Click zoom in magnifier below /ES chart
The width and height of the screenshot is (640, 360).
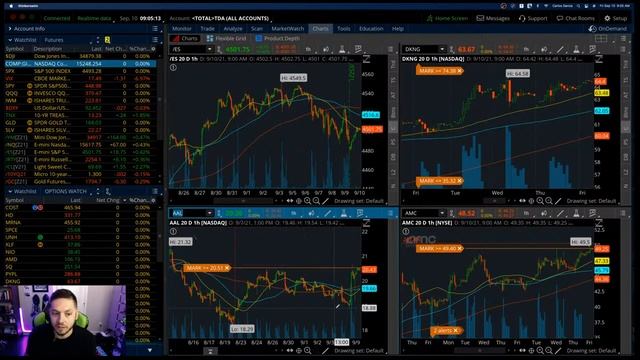tap(307, 201)
